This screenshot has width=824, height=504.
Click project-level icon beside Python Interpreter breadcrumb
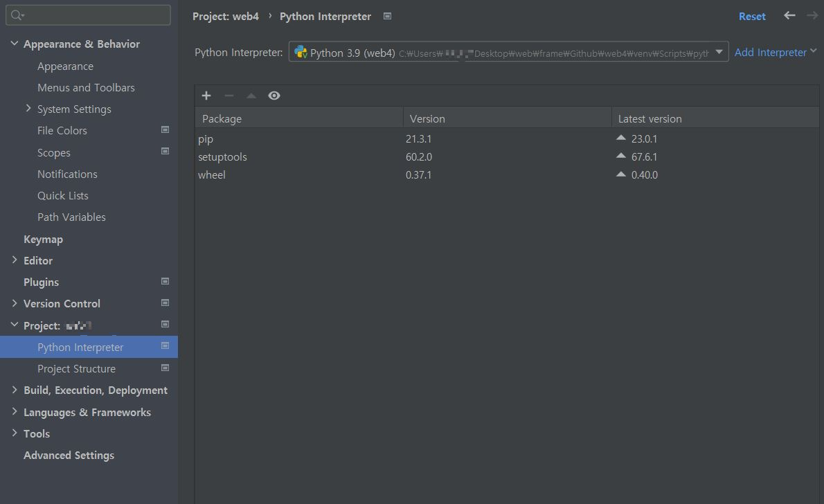[387, 17]
